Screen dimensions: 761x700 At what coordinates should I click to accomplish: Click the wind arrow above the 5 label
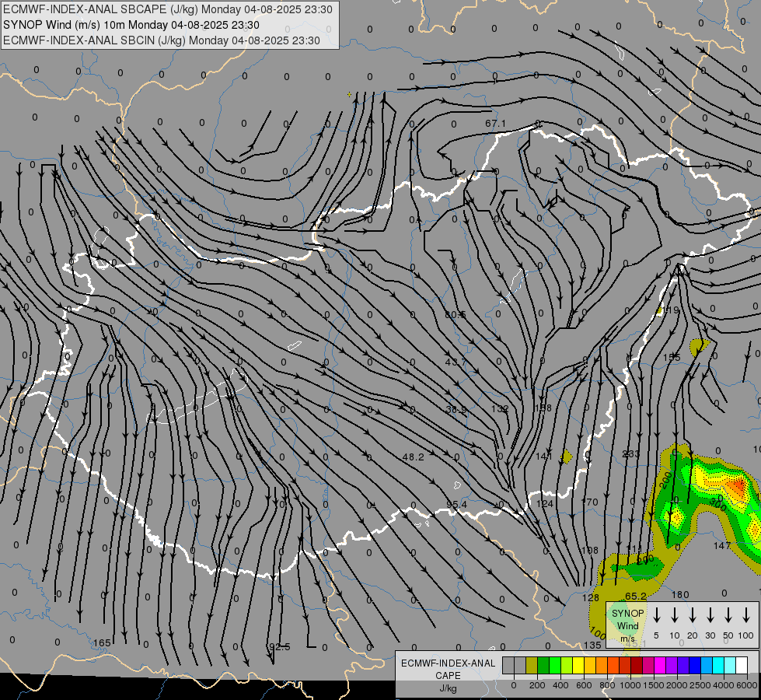coord(657,615)
